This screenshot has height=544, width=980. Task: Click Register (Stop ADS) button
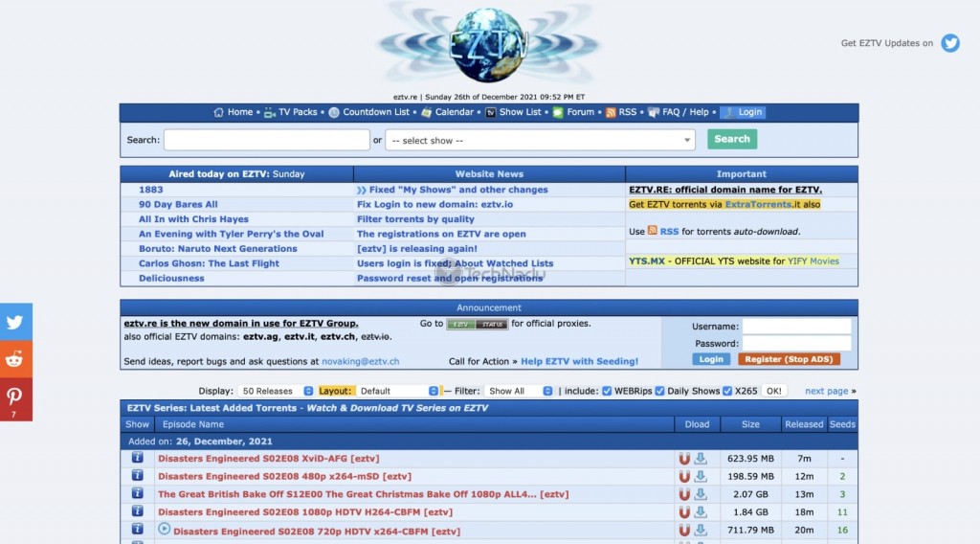point(789,359)
